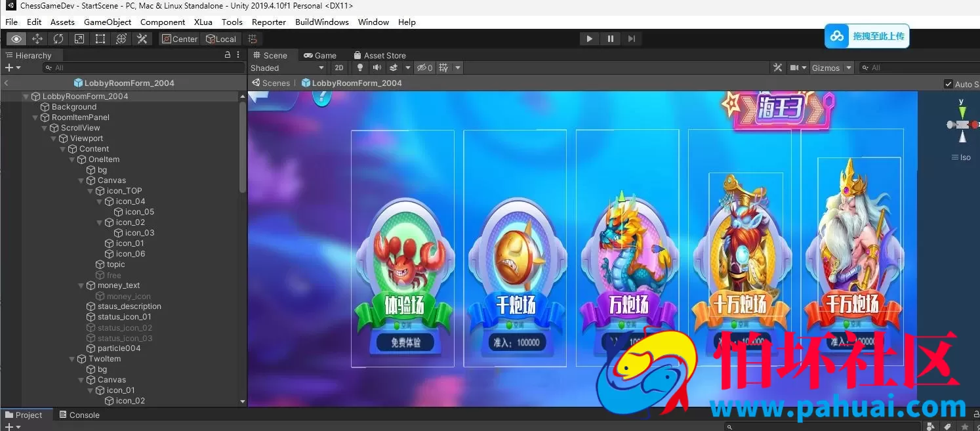Select the Scale tool
Viewport: 980px width, 431px height.
(x=79, y=39)
